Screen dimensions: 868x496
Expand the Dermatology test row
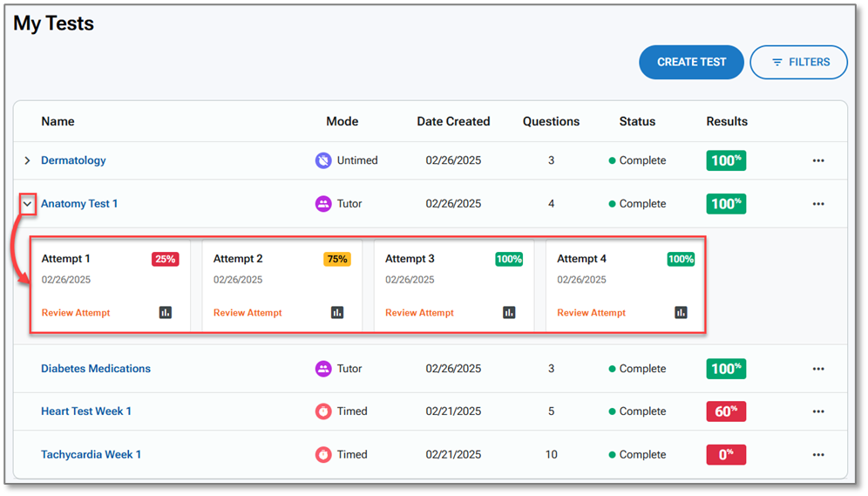coord(27,160)
